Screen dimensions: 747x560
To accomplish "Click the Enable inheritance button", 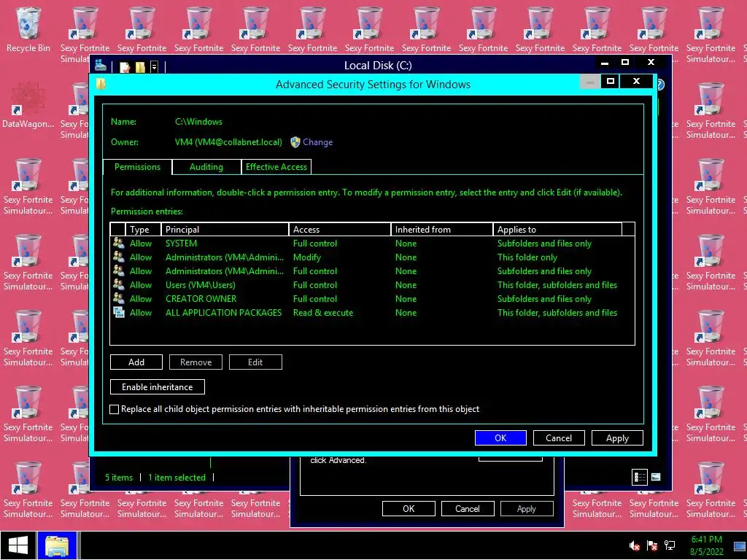I will click(158, 386).
